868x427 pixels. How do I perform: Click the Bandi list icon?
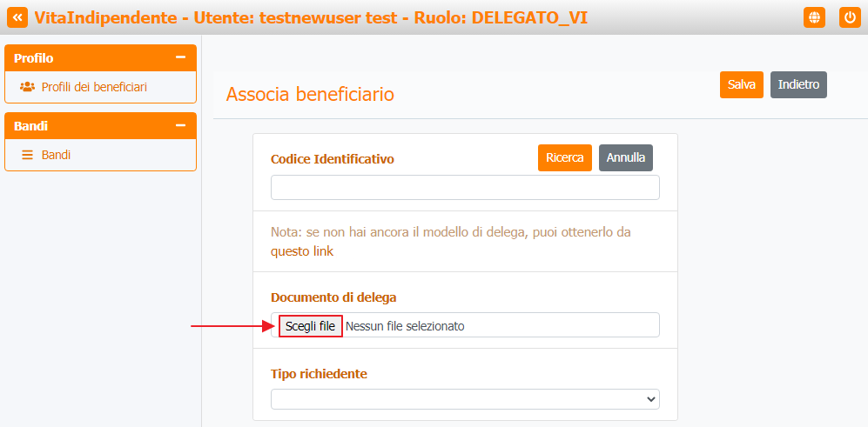[27, 155]
